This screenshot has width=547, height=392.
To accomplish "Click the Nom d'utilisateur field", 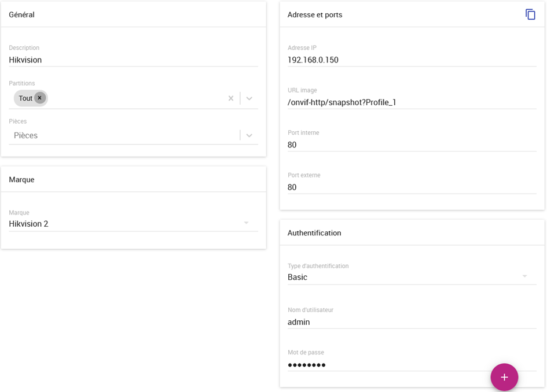I will point(412,322).
